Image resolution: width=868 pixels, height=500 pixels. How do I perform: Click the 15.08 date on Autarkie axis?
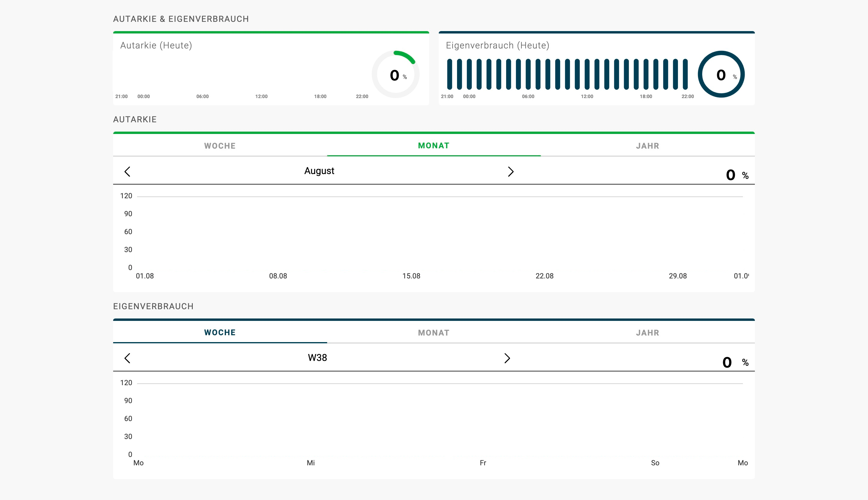(x=411, y=276)
